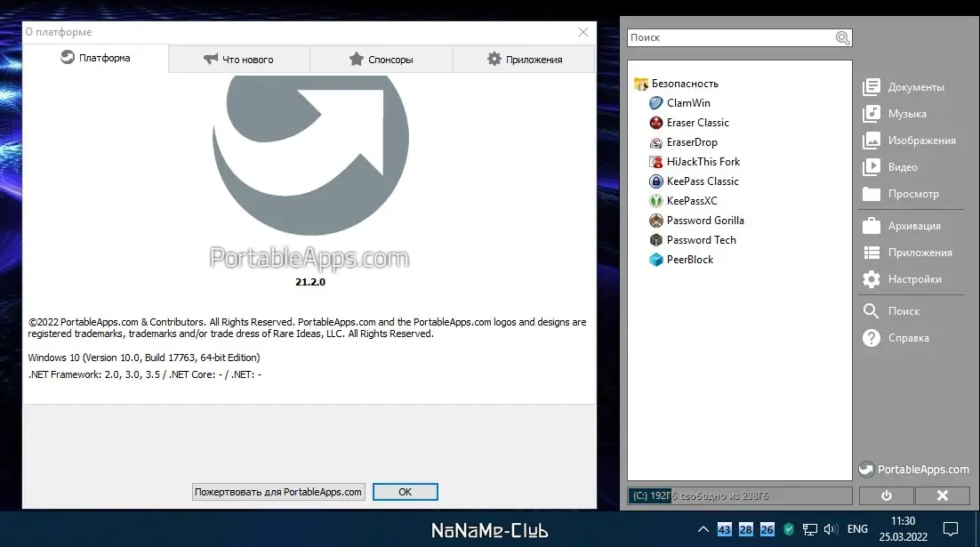The width and height of the screenshot is (980, 547).
Task: Open the Приложения tab in About dialog
Action: pyautogui.click(x=524, y=60)
